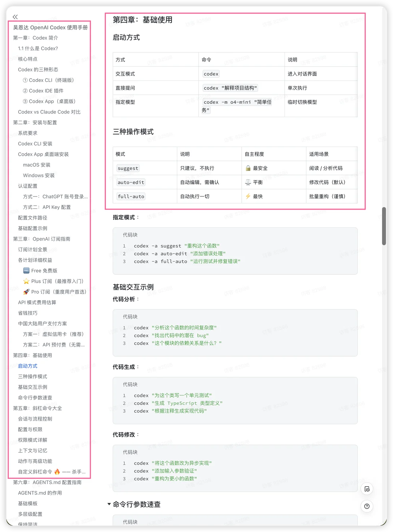393x532 pixels.
Task: Jump to 方案一：虚拟信用卡（推荐）
Action: (53, 334)
